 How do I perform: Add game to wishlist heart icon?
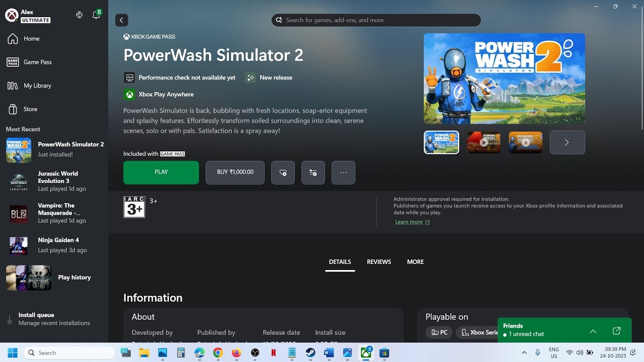[283, 172]
